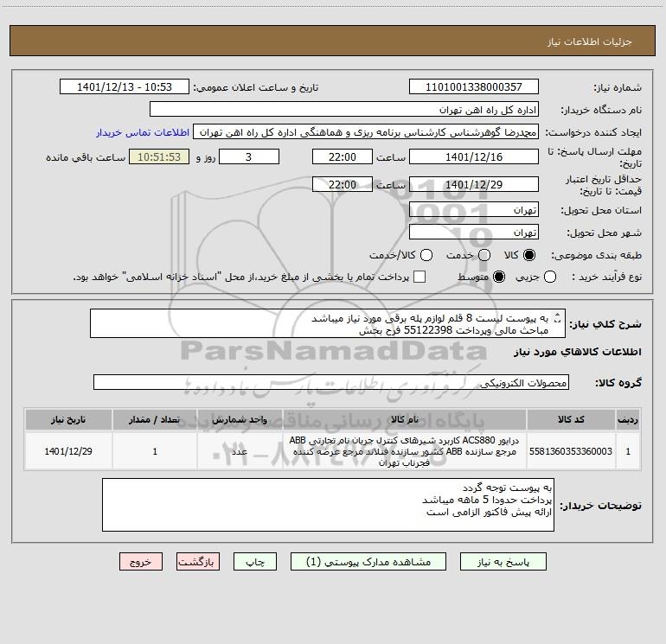Open مشاهده مدارک پیوستی (1) button

tap(368, 562)
